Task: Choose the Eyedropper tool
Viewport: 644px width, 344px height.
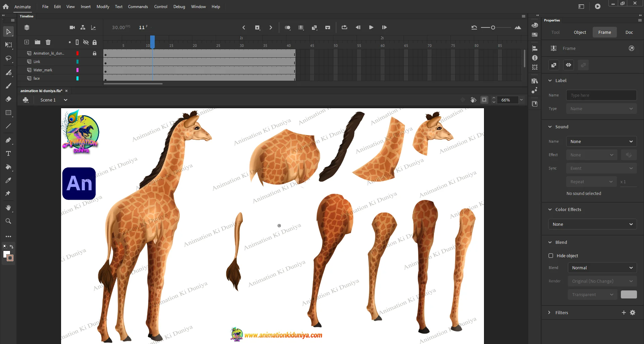Action: click(x=8, y=180)
